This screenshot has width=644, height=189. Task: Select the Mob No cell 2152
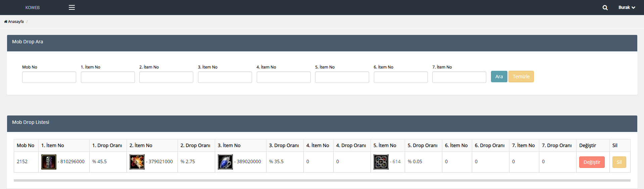(26, 162)
